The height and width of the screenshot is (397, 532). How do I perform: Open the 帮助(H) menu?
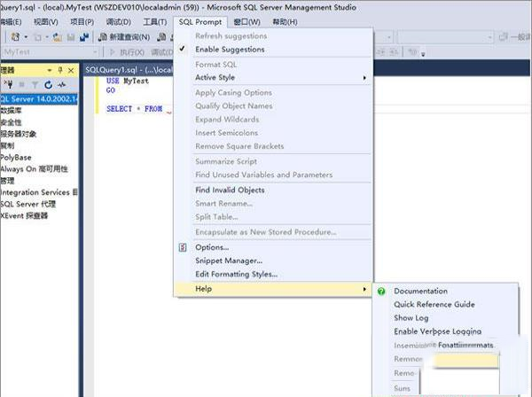[x=285, y=22]
